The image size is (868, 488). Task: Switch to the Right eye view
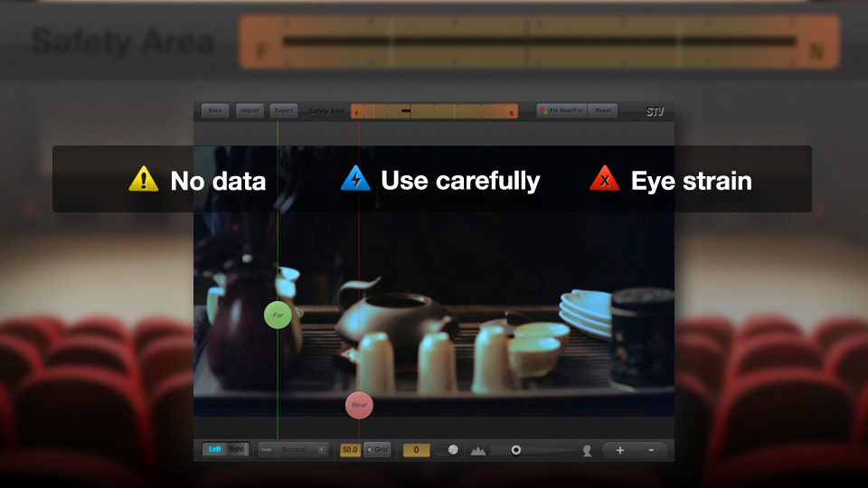point(236,449)
